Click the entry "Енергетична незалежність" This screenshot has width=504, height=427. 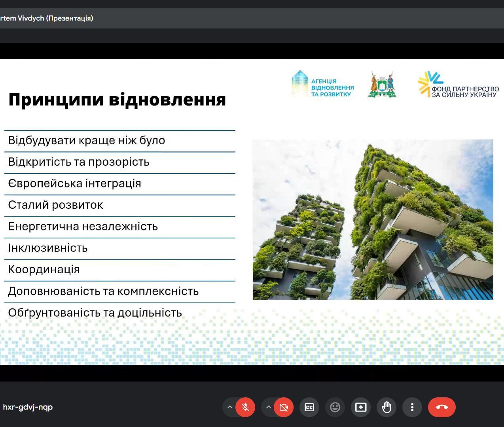[x=83, y=226]
